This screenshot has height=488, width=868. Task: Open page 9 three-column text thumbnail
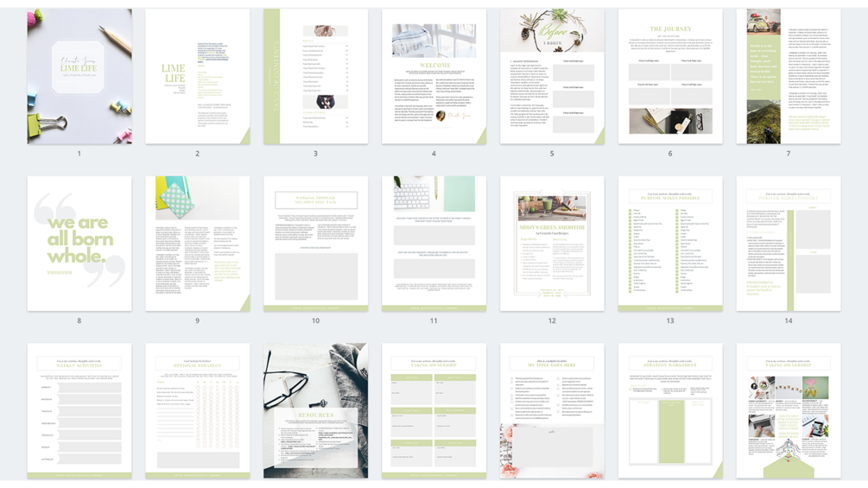click(x=198, y=244)
